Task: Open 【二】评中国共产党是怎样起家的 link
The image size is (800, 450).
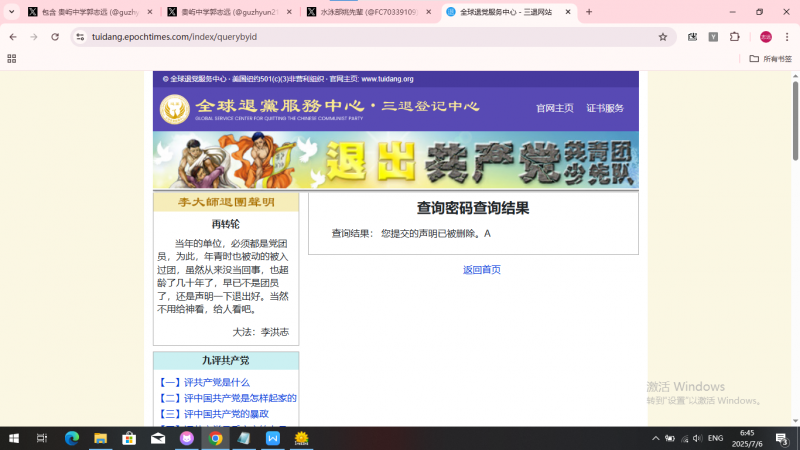Action: tap(227, 398)
